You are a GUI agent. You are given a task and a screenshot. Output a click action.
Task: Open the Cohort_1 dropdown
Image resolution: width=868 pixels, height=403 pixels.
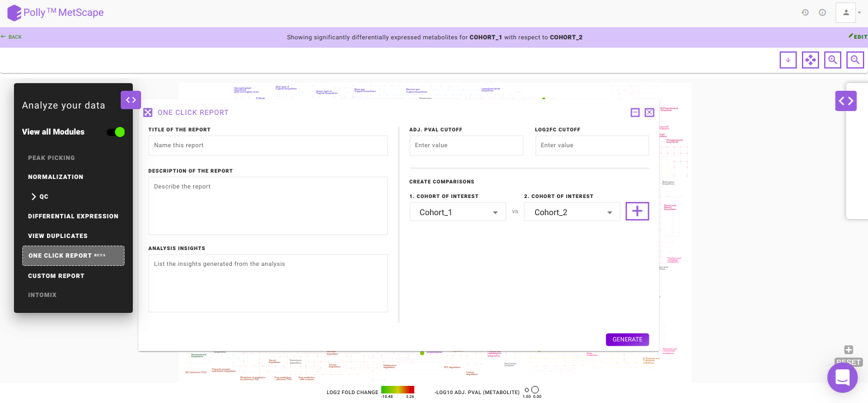[458, 212]
